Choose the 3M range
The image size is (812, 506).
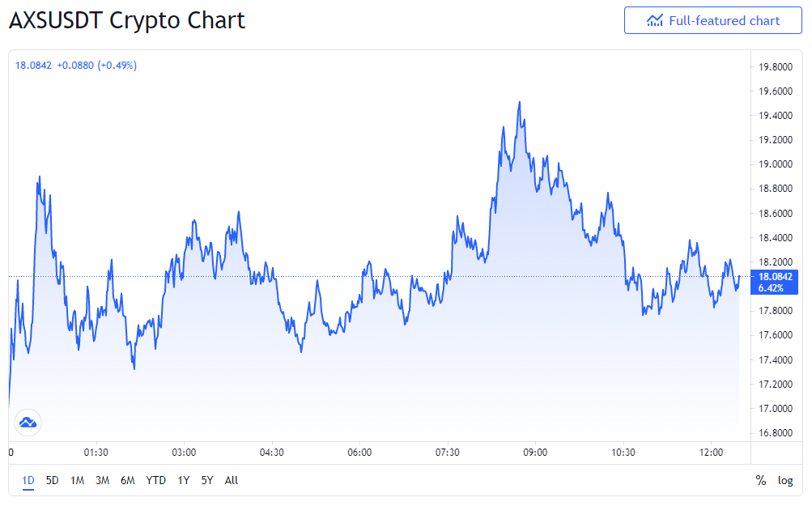point(103,480)
